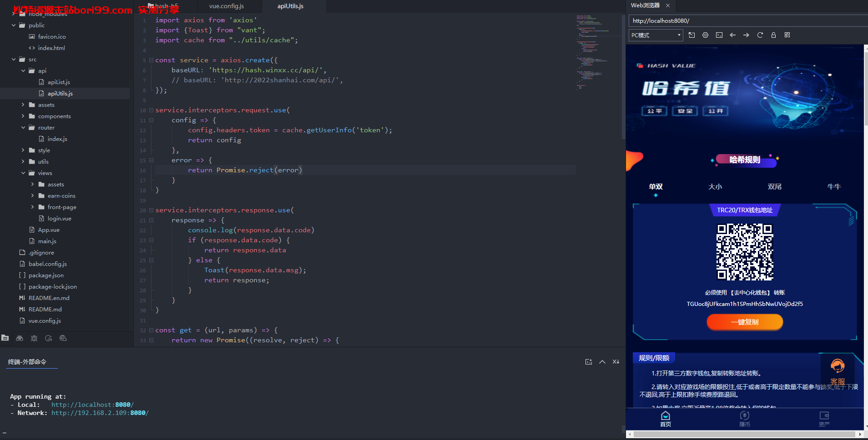Viewport: 868px width, 440px height.
Task: Close the Web浏览器 tab
Action: click(x=668, y=5)
